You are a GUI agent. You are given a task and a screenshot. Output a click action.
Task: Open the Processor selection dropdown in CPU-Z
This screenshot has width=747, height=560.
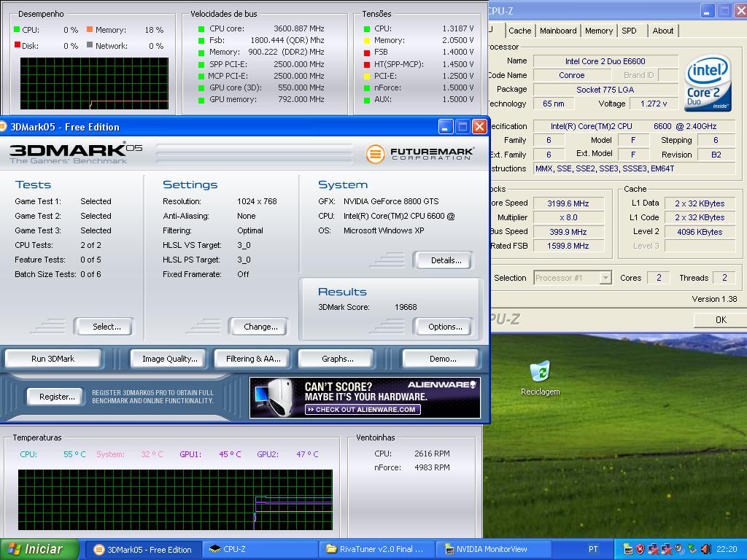point(605,278)
